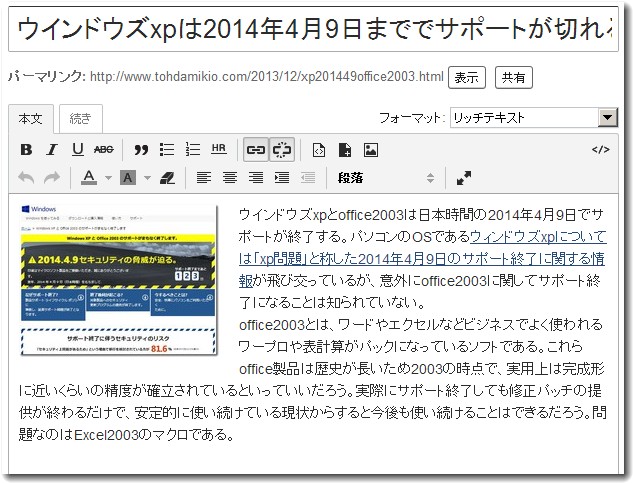
Task: Toggle bold formatting
Action: click(27, 150)
